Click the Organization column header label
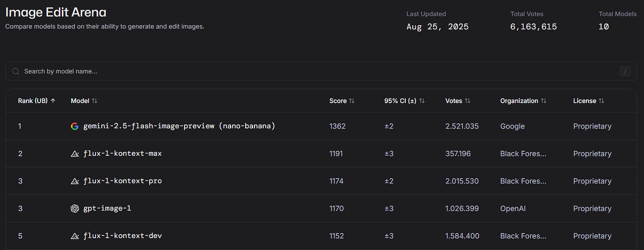Screen dimensions: 644x250 click(x=519, y=101)
